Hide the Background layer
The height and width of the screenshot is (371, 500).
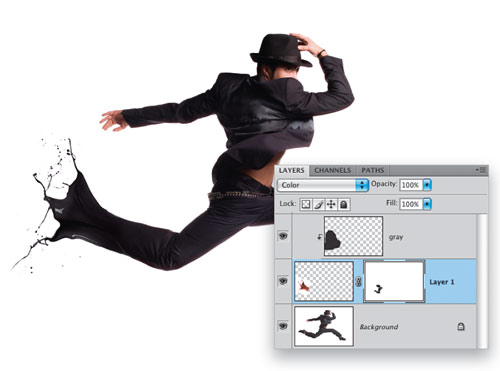(x=283, y=326)
